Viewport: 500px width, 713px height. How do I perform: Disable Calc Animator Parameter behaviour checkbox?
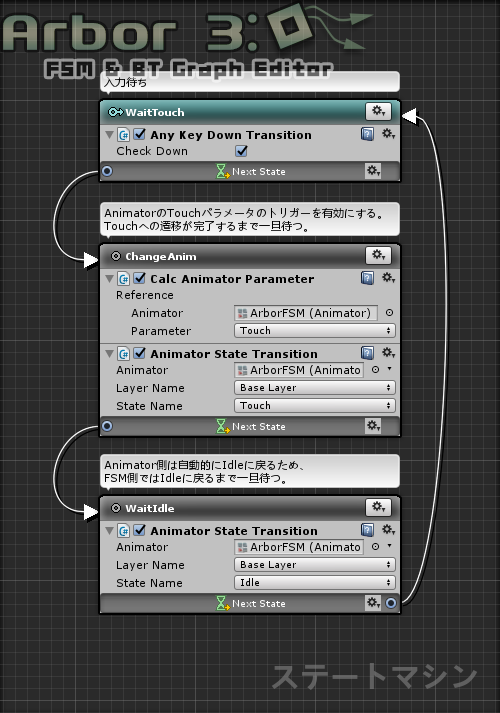[140, 278]
